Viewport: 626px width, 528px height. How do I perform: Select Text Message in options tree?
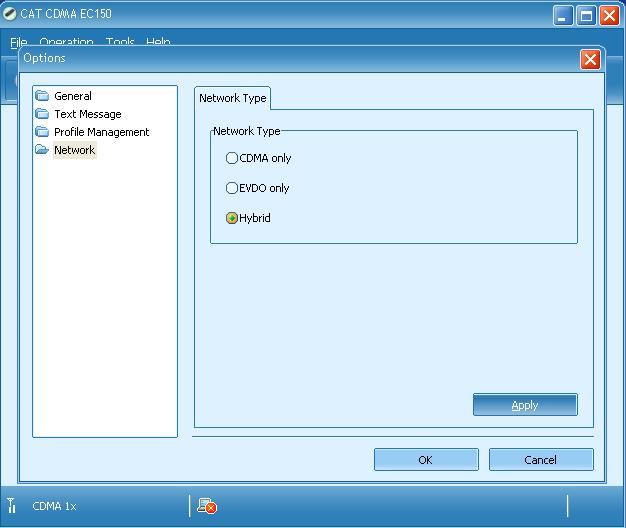pos(88,114)
